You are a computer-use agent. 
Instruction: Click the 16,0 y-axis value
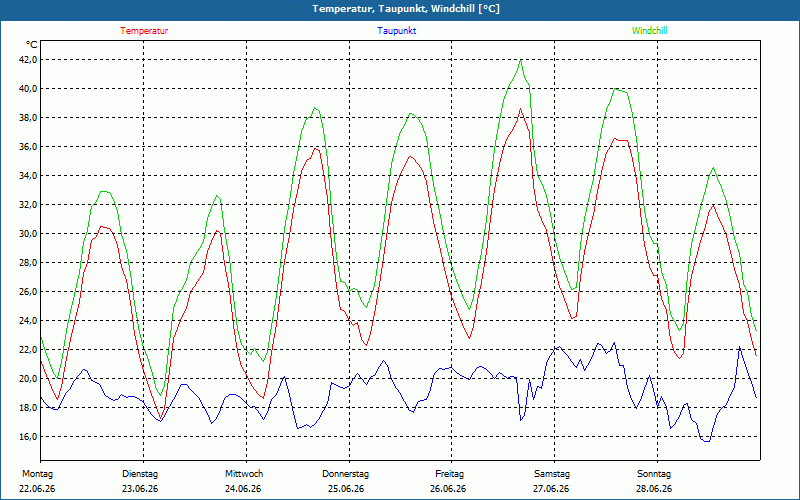click(x=29, y=437)
